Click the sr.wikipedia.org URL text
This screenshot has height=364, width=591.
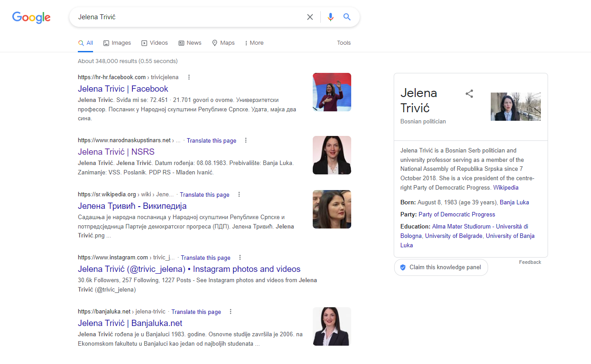click(x=106, y=195)
